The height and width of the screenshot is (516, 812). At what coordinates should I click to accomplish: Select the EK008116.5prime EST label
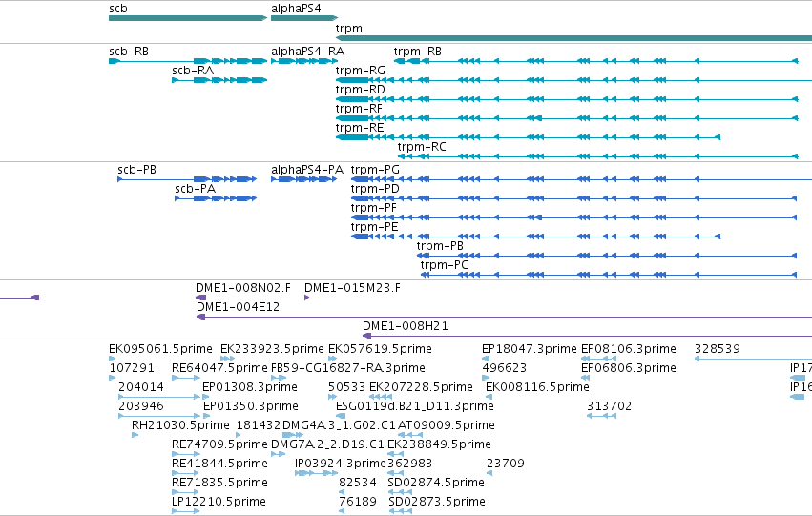(537, 387)
